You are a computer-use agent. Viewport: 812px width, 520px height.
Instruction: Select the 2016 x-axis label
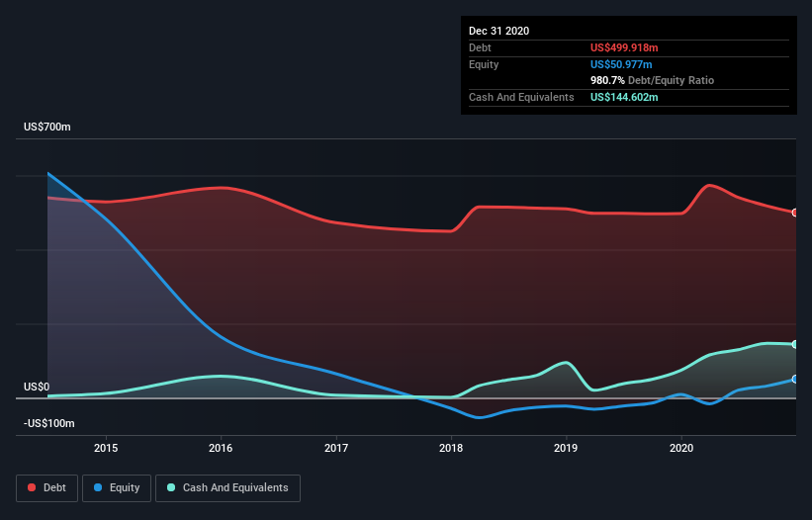click(x=221, y=448)
